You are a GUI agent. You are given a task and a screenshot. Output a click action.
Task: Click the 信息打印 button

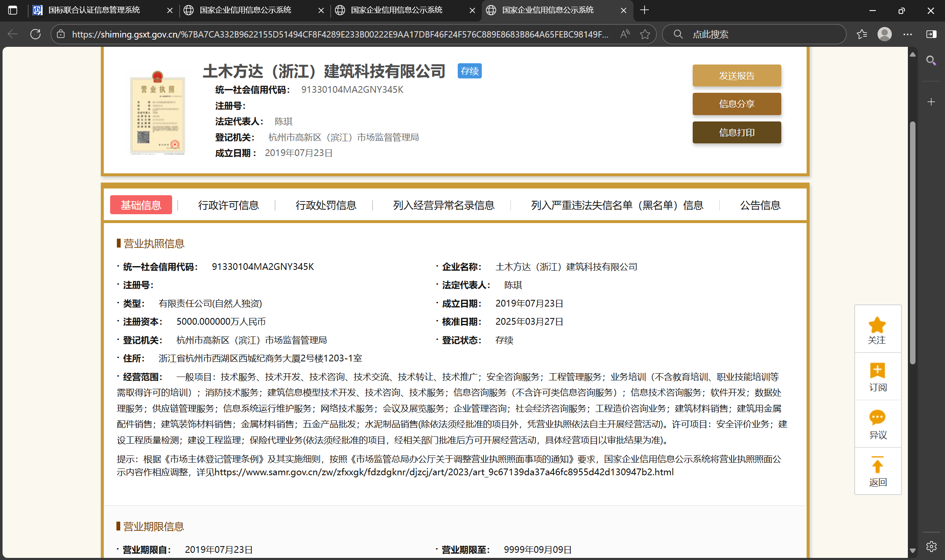pos(737,132)
